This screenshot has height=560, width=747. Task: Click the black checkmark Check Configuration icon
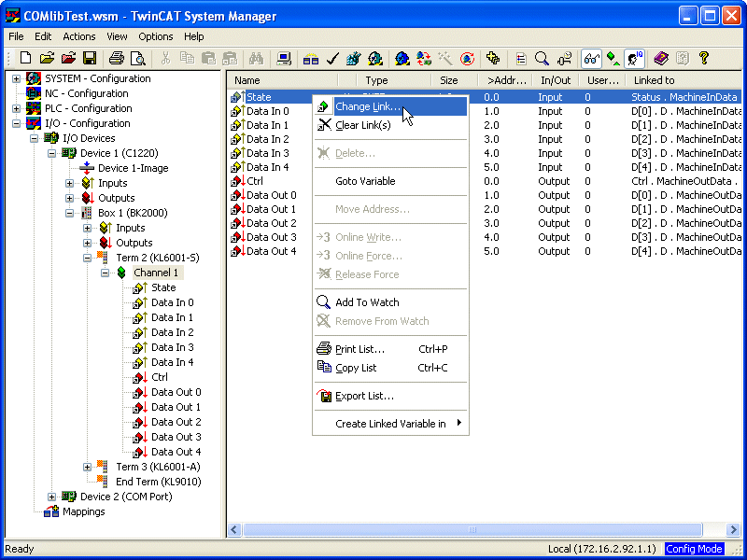coord(332,59)
